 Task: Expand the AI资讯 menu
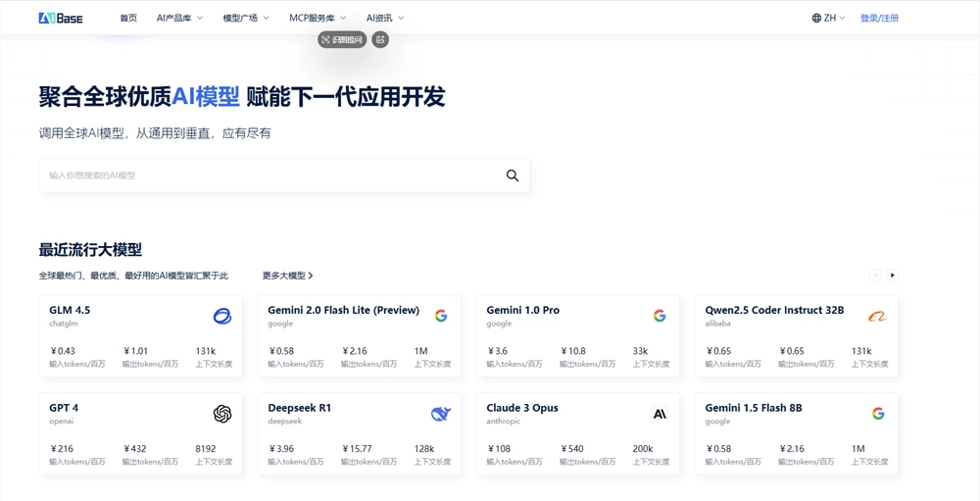tap(385, 19)
